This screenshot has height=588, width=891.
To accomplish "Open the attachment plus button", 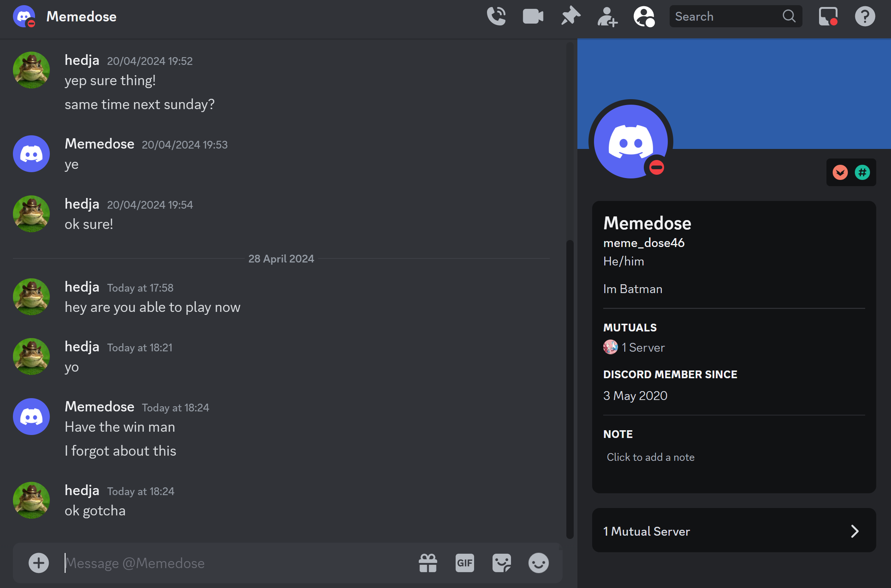I will [x=39, y=563].
